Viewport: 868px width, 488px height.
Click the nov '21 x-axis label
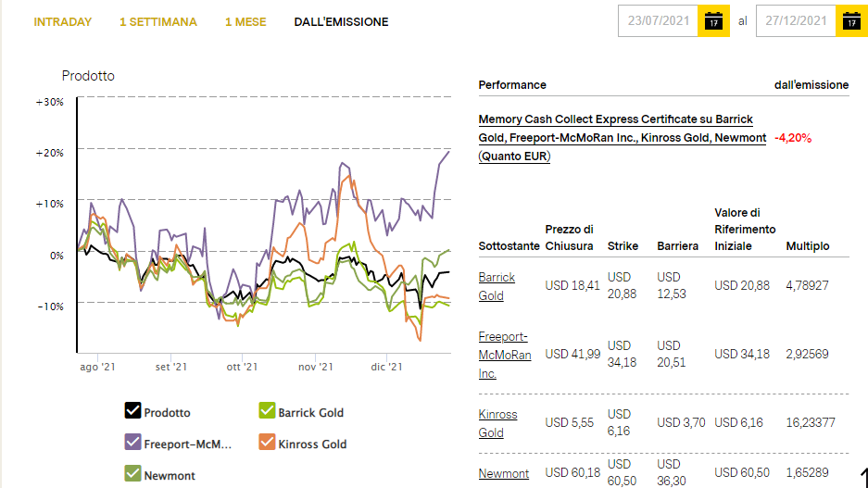click(x=316, y=367)
